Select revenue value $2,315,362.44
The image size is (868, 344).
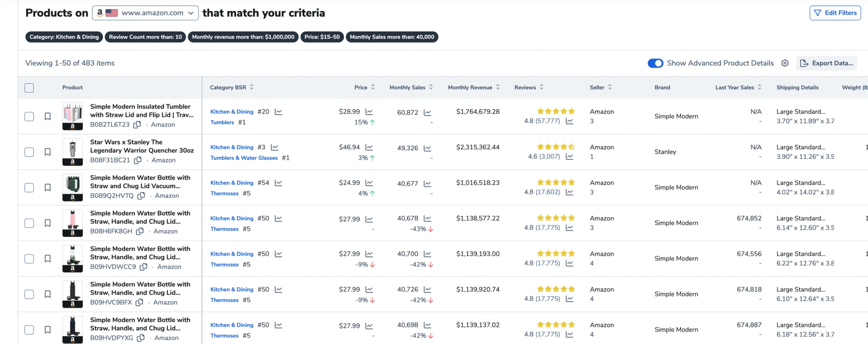pos(478,147)
